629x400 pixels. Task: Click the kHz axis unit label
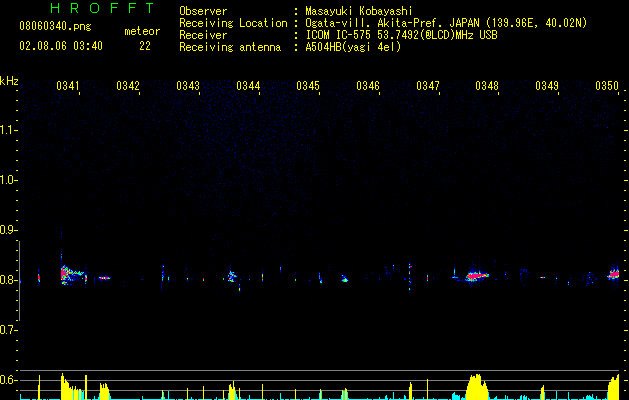pyautogui.click(x=9, y=81)
